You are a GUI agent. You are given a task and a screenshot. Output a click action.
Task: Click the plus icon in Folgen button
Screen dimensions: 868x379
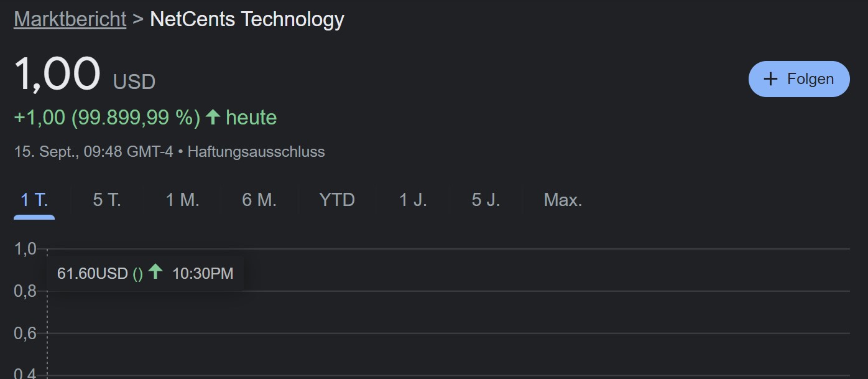pos(770,79)
